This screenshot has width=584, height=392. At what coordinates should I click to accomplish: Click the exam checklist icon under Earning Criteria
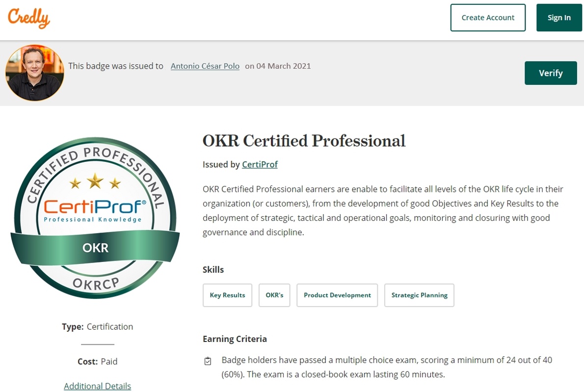pyautogui.click(x=208, y=361)
